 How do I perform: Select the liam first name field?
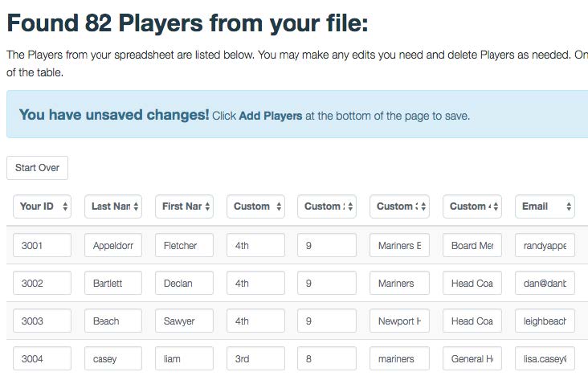tap(184, 359)
